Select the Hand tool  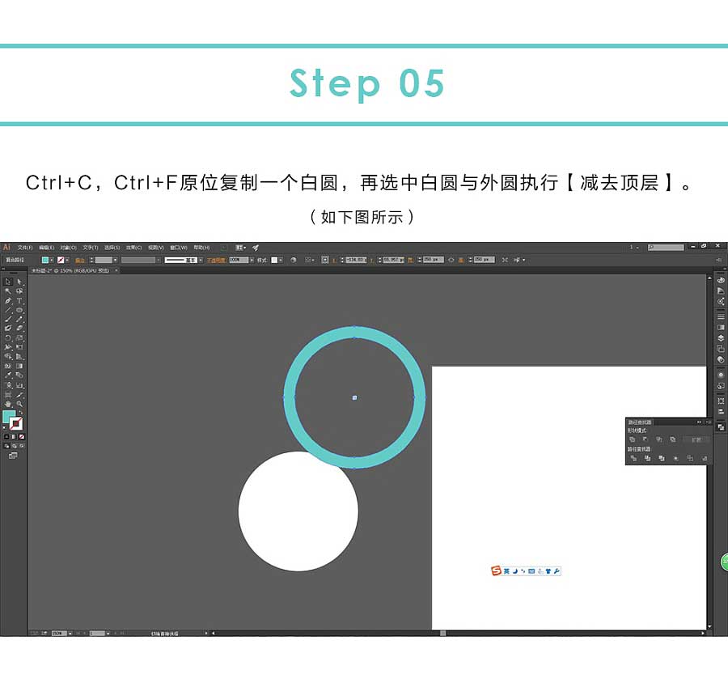pos(8,404)
